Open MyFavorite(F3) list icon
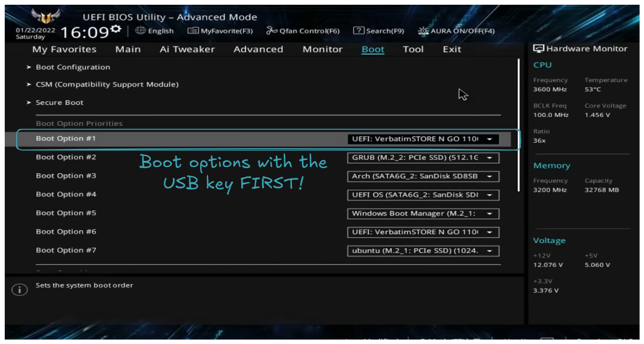The image size is (644, 344). tap(193, 31)
